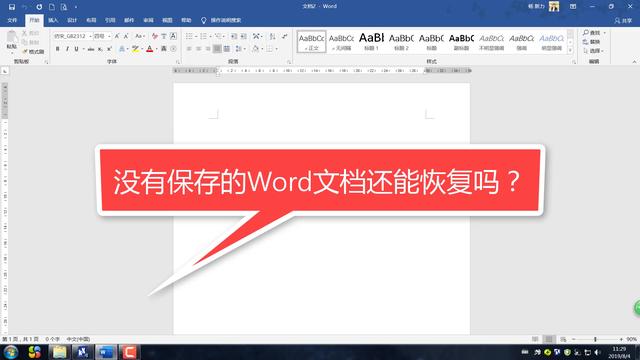Select the highlighted Justify alignment button
Image resolution: width=640 pixels, height=360 pixels.
tap(217, 49)
